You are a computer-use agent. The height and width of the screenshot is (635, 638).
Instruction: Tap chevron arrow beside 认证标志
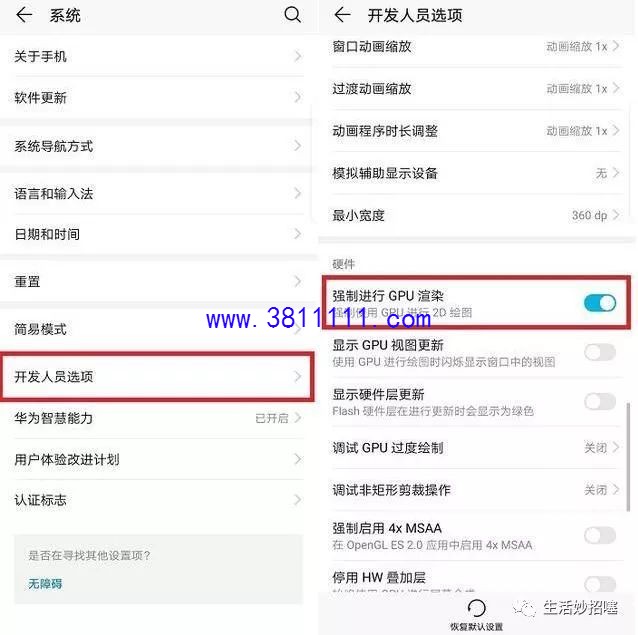(x=298, y=500)
